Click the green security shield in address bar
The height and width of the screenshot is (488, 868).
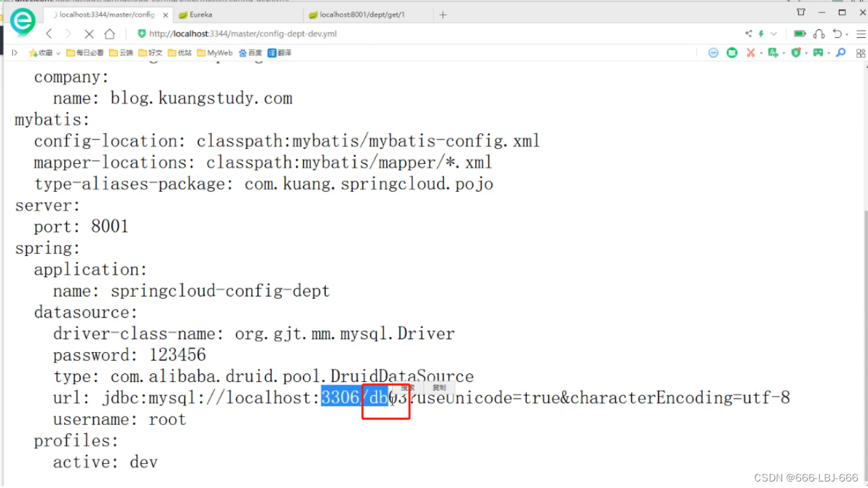142,34
